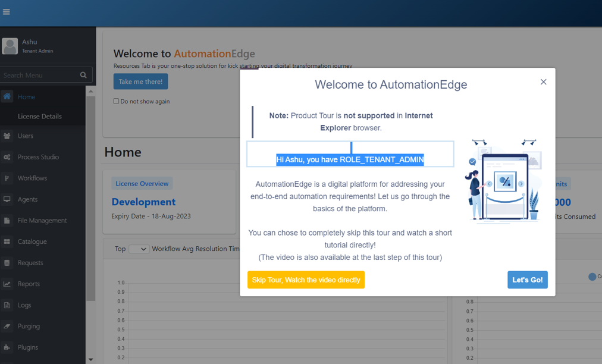Click the Purging eraser icon
Screen dimensions: 602x364
(7, 326)
